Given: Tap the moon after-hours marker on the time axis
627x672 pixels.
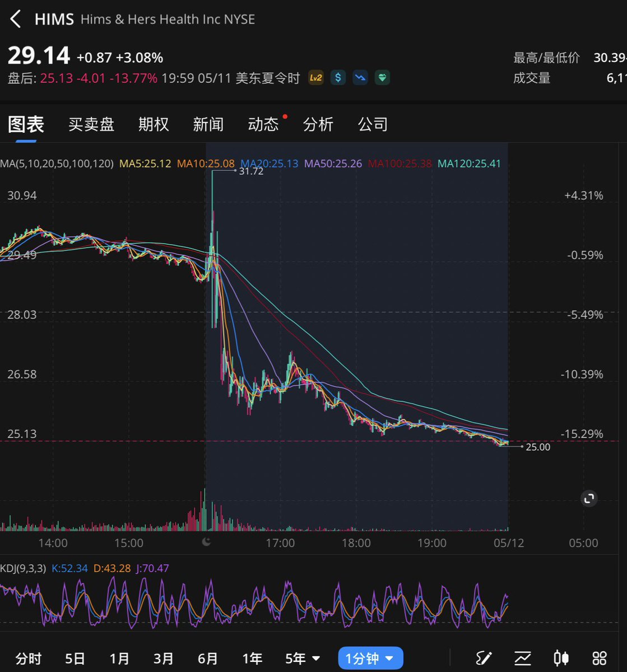Looking at the screenshot, I should 206,542.
